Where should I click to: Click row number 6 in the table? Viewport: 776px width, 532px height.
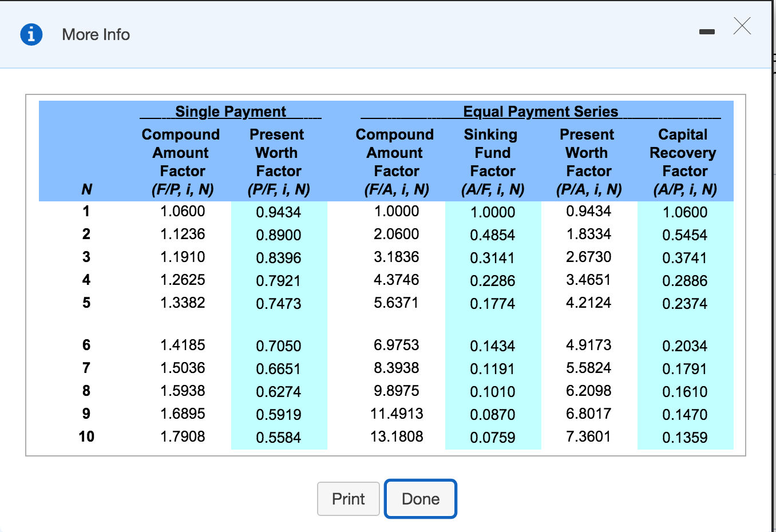[86, 345]
